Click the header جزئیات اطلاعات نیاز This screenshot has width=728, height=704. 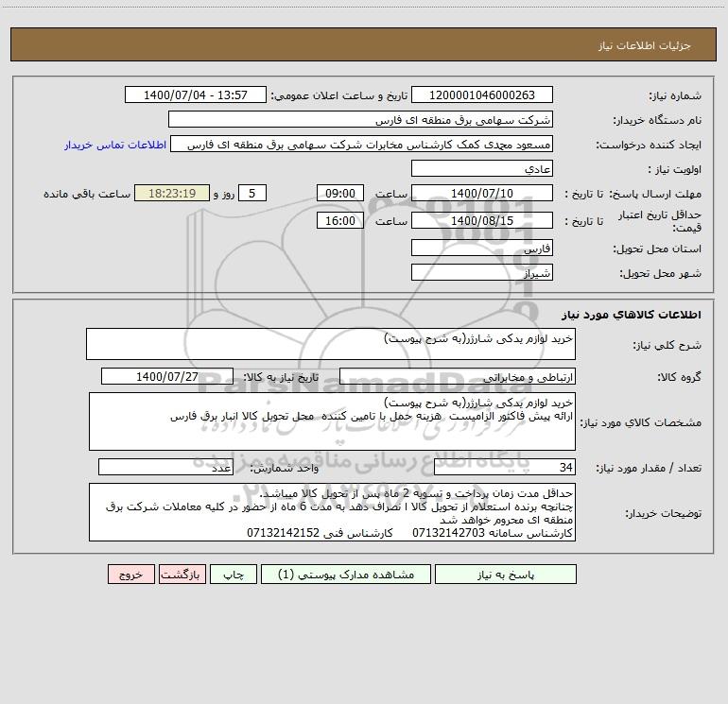click(645, 45)
